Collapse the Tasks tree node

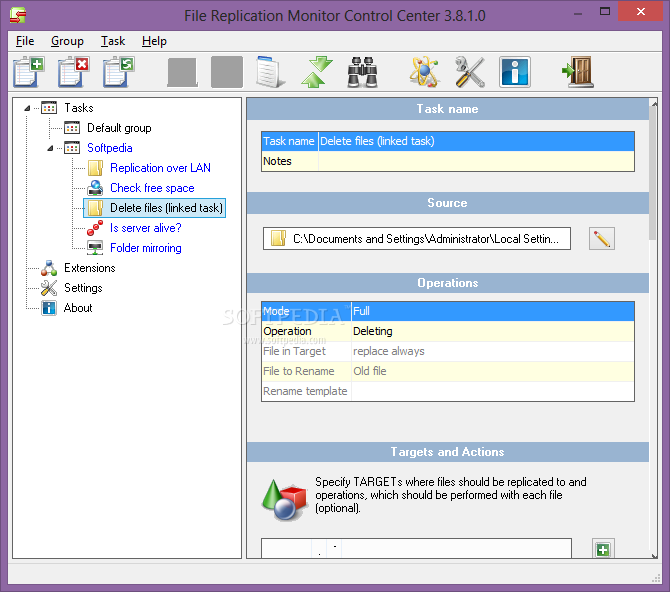tap(27, 108)
